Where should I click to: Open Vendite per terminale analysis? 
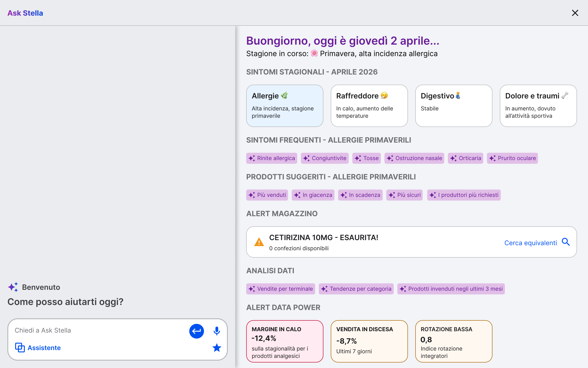pos(281,289)
